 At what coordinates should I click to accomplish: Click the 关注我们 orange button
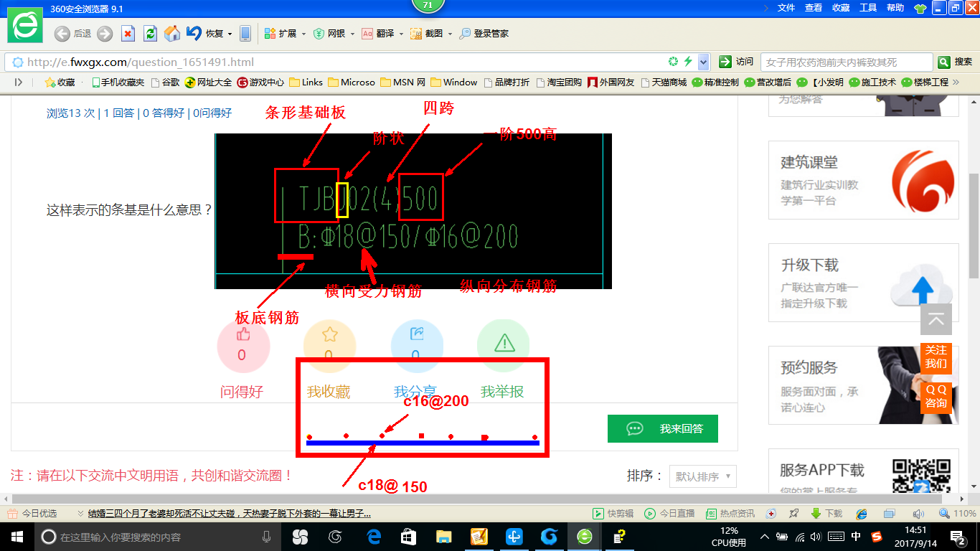pos(936,357)
